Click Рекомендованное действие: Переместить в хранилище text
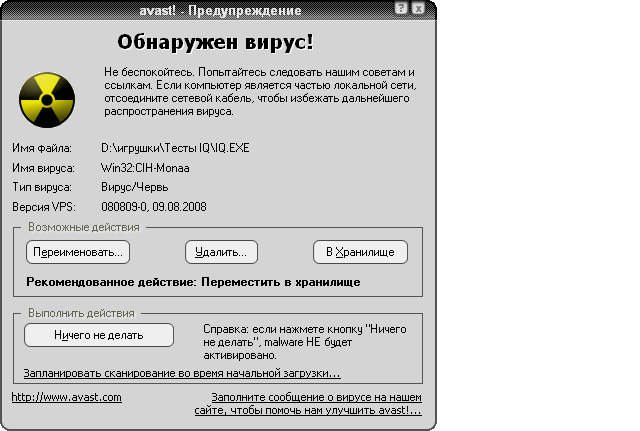The height and width of the screenshot is (431, 640). 193,282
